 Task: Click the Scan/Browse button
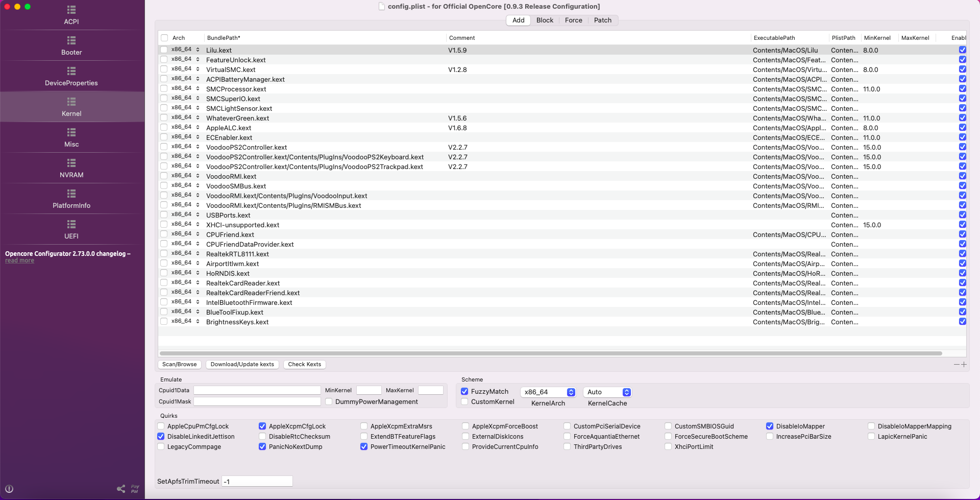(179, 364)
